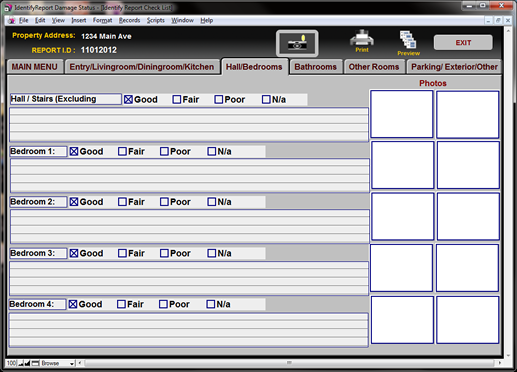Click the Bedroom 2 notes text field
This screenshot has width=517, height=372.
coord(190,226)
